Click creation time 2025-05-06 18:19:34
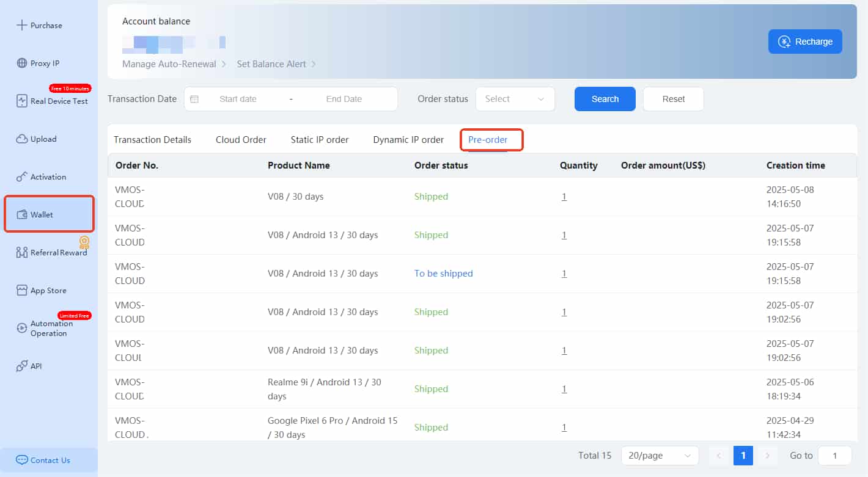Image resolution: width=868 pixels, height=477 pixels. tap(790, 389)
